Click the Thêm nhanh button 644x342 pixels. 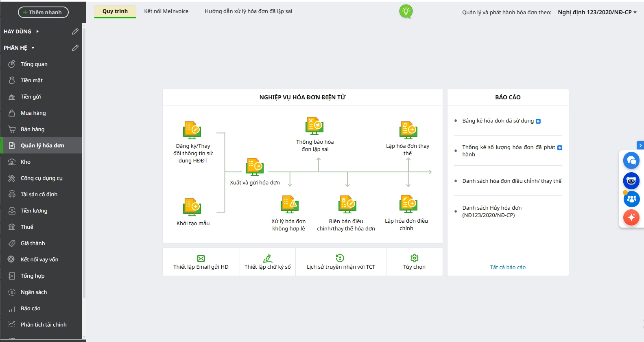(x=43, y=12)
